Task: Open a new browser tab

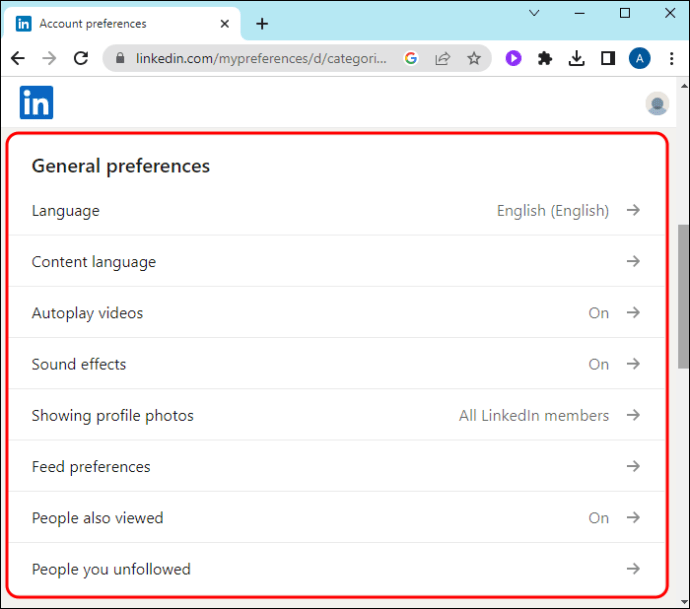Action: (x=262, y=24)
